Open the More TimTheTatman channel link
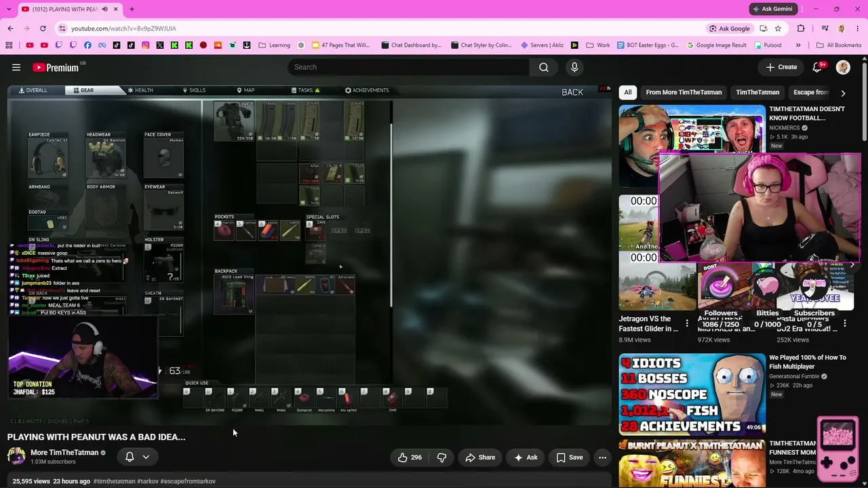The width and height of the screenshot is (868, 488). coord(64,453)
